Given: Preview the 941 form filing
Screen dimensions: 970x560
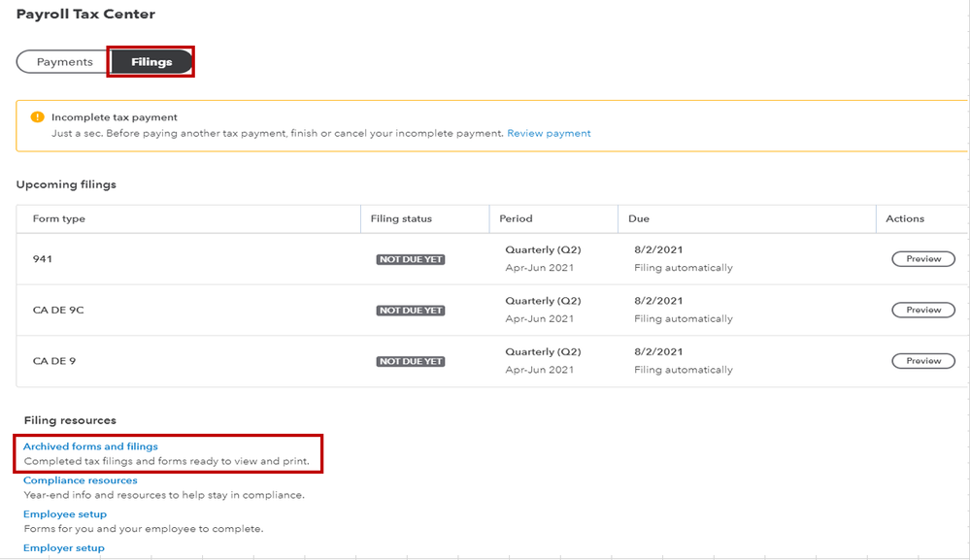Looking at the screenshot, I should [923, 259].
